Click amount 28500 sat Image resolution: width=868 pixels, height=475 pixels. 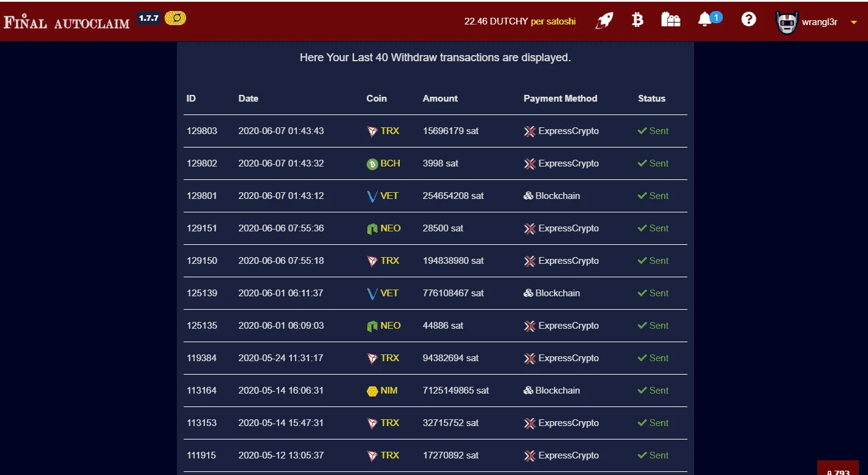click(x=443, y=228)
